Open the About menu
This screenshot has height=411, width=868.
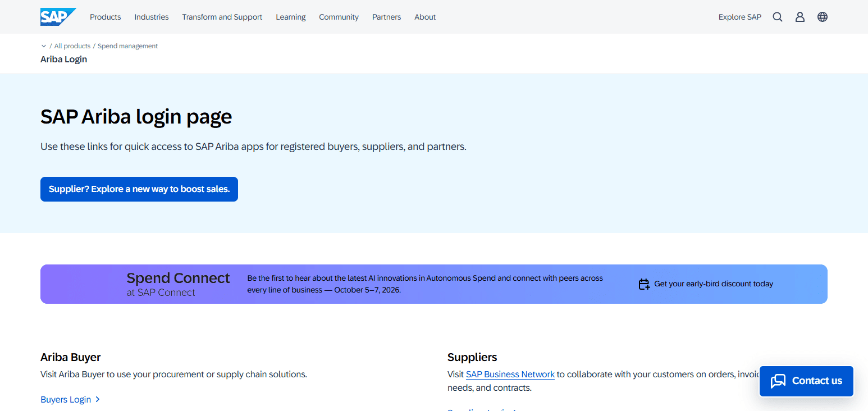pyautogui.click(x=425, y=17)
